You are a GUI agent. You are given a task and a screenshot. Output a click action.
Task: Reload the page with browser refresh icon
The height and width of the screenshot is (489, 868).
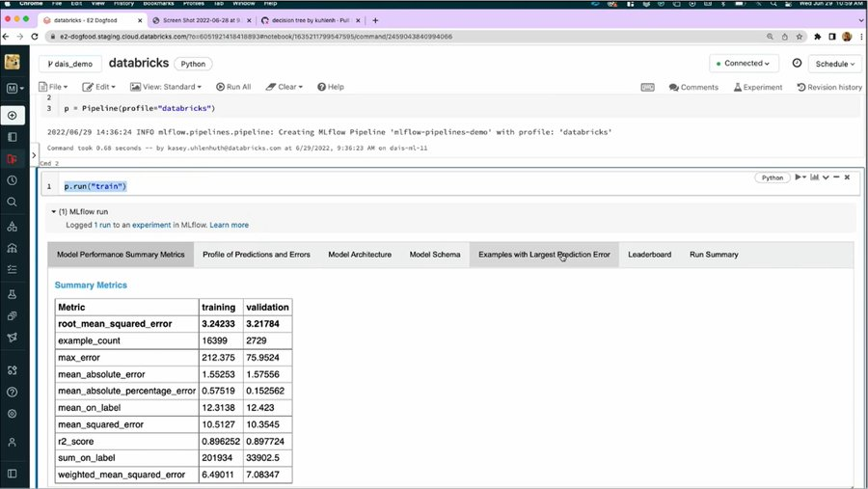point(35,37)
